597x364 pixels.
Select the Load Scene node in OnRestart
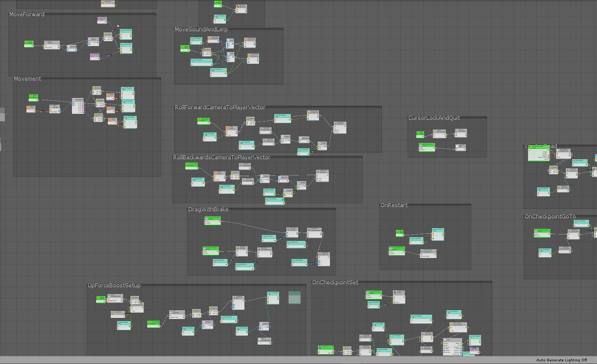(x=428, y=253)
